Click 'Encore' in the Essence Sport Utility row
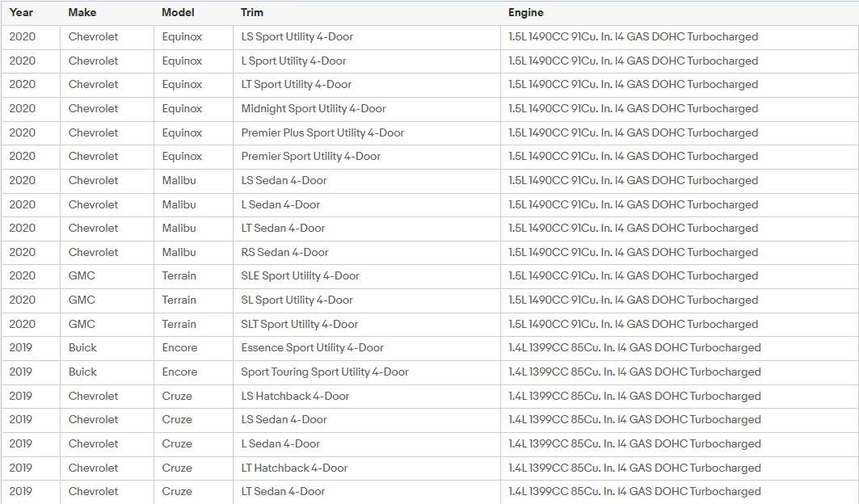This screenshot has width=859, height=504. click(179, 347)
